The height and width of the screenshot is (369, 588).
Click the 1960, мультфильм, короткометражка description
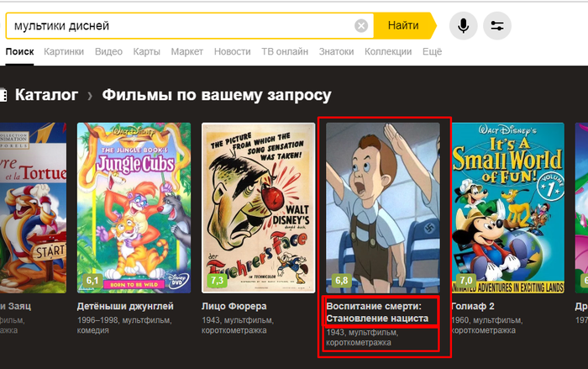[x=486, y=325]
